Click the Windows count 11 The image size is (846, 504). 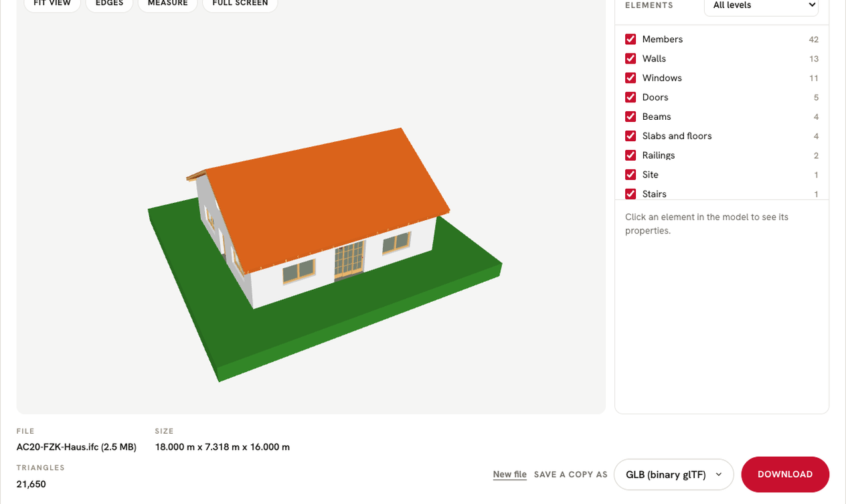814,78
